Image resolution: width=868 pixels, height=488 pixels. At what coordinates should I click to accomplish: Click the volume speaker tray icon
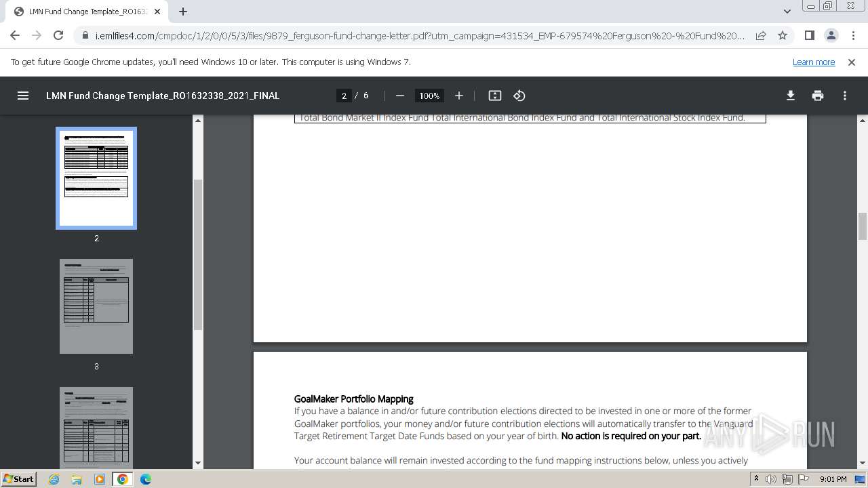coord(771,479)
